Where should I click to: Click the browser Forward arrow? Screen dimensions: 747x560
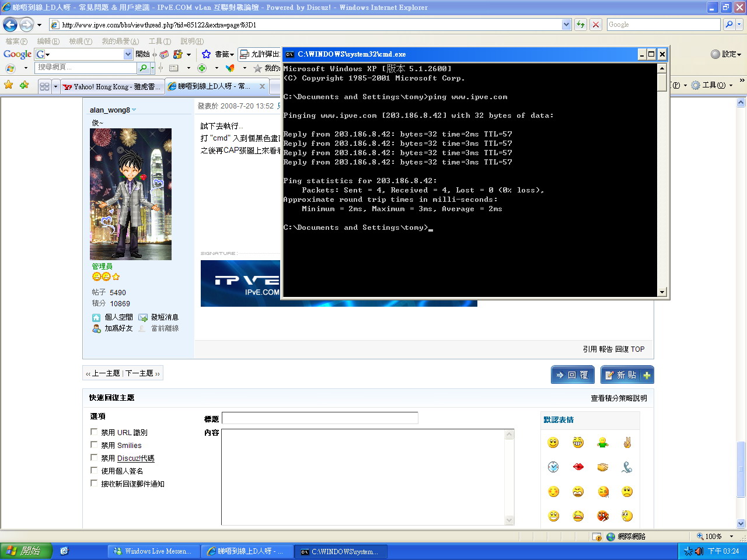tap(27, 24)
